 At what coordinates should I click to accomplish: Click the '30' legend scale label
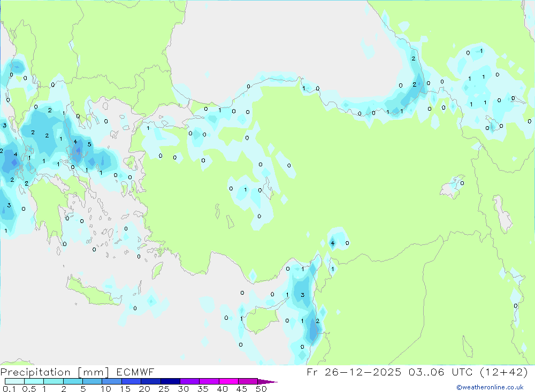click(x=183, y=389)
